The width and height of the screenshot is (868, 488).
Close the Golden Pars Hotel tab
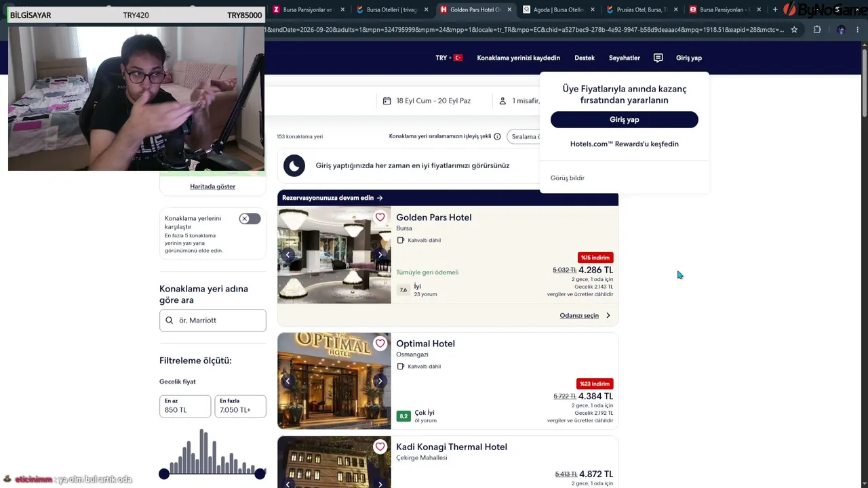[x=509, y=9]
